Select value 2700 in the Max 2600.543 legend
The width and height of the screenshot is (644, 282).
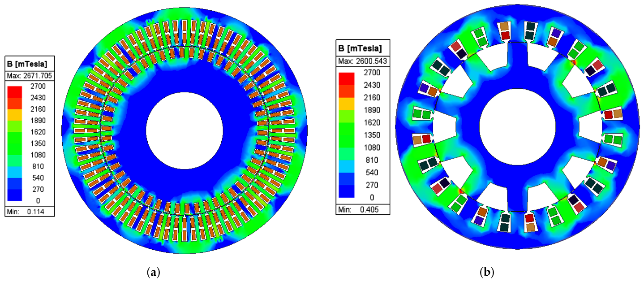click(371, 72)
